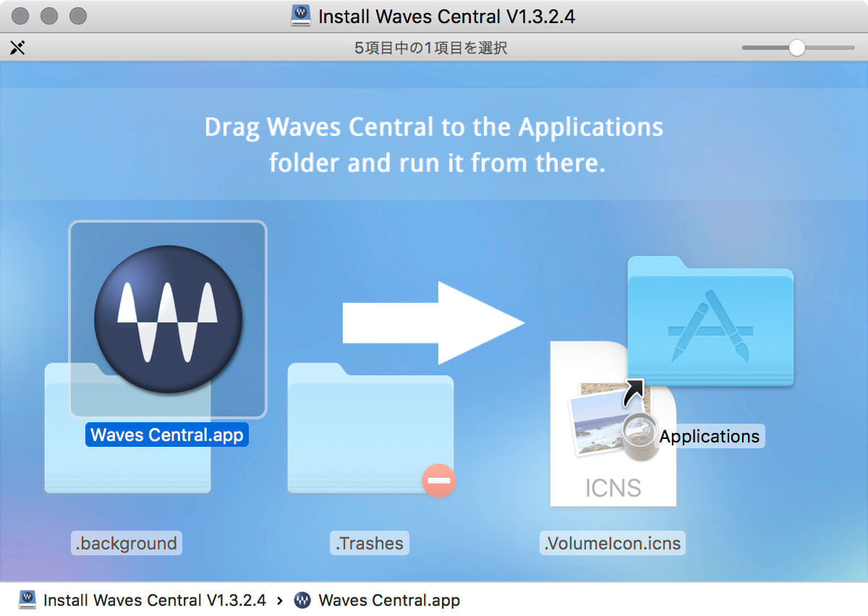Viewport: 868px width, 616px height.
Task: Click the crossed tools icon in status bar
Action: [17, 48]
